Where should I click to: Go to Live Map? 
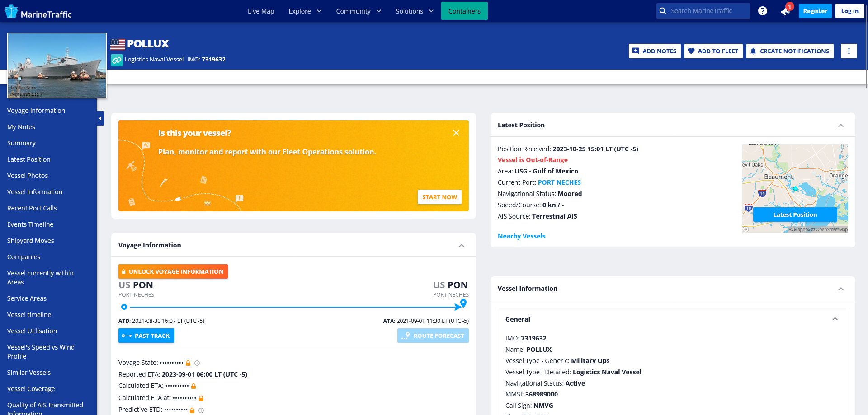pyautogui.click(x=261, y=11)
